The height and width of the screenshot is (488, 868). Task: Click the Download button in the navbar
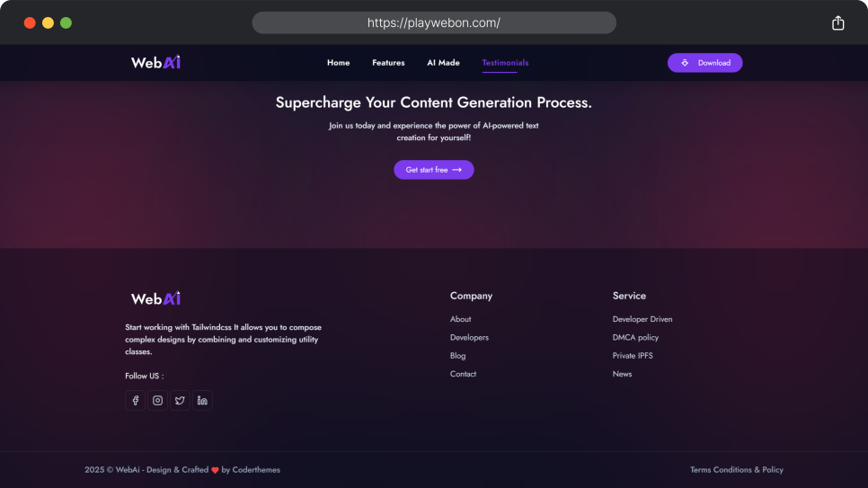point(704,63)
